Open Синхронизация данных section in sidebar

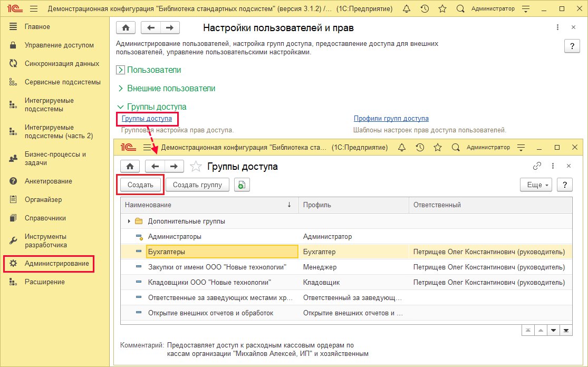click(x=55, y=63)
